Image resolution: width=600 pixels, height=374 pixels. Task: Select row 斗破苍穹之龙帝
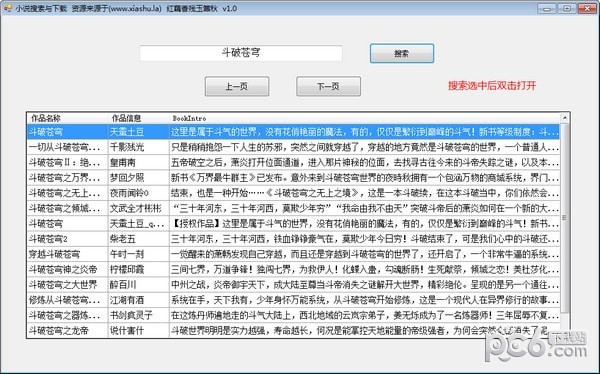[x=293, y=331]
